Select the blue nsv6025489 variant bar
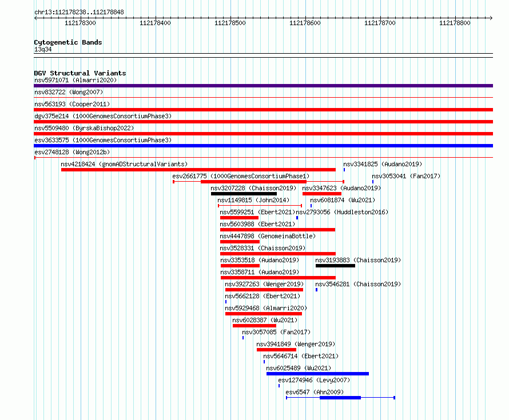Screen dimensions: 509x420 [x=318, y=374]
